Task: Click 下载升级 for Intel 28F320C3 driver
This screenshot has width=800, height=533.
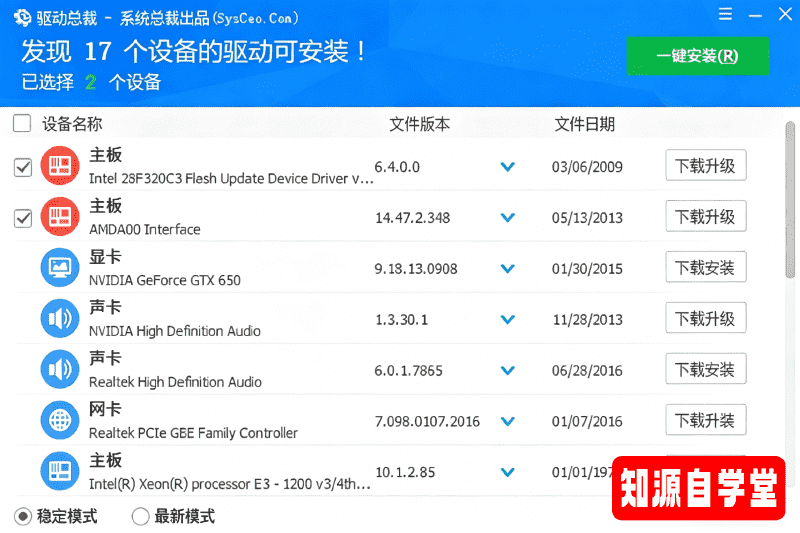Action: click(x=706, y=165)
